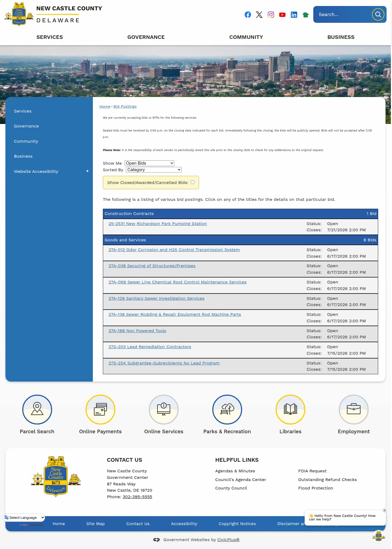Open the Business main menu
Viewport: 392px width, 549px height.
(341, 37)
